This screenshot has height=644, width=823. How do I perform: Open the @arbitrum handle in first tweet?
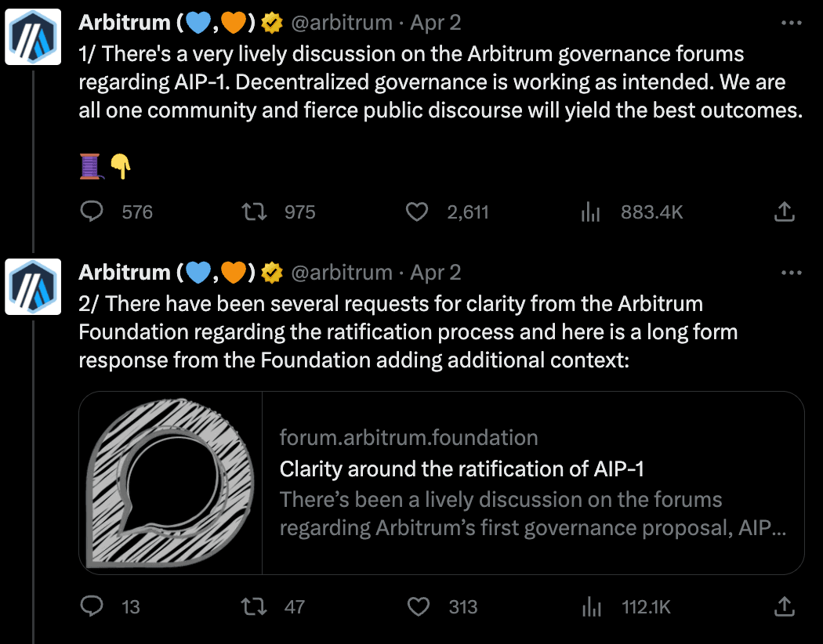coord(342,24)
